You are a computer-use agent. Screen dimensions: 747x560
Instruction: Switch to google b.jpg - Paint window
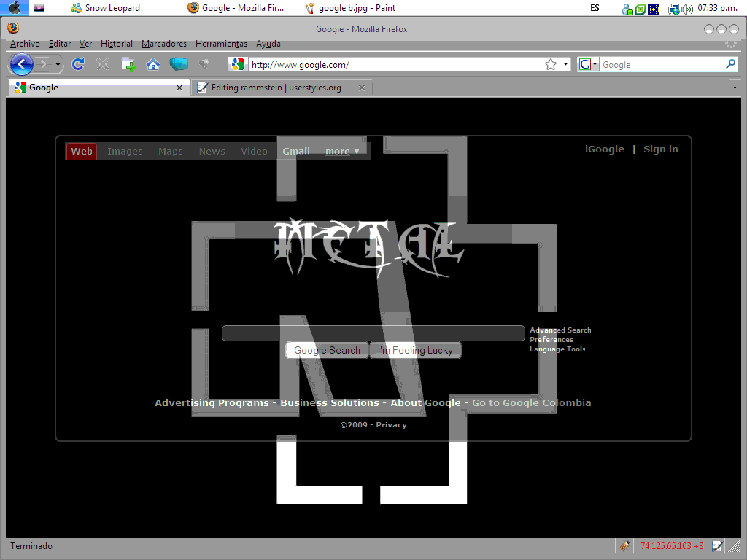pyautogui.click(x=350, y=8)
